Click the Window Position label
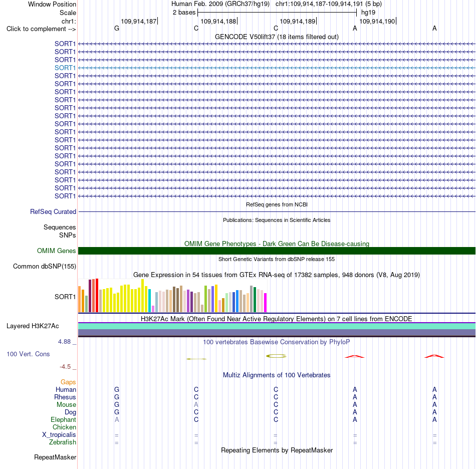Image resolution: width=476 pixels, height=469 pixels. tap(52, 4)
